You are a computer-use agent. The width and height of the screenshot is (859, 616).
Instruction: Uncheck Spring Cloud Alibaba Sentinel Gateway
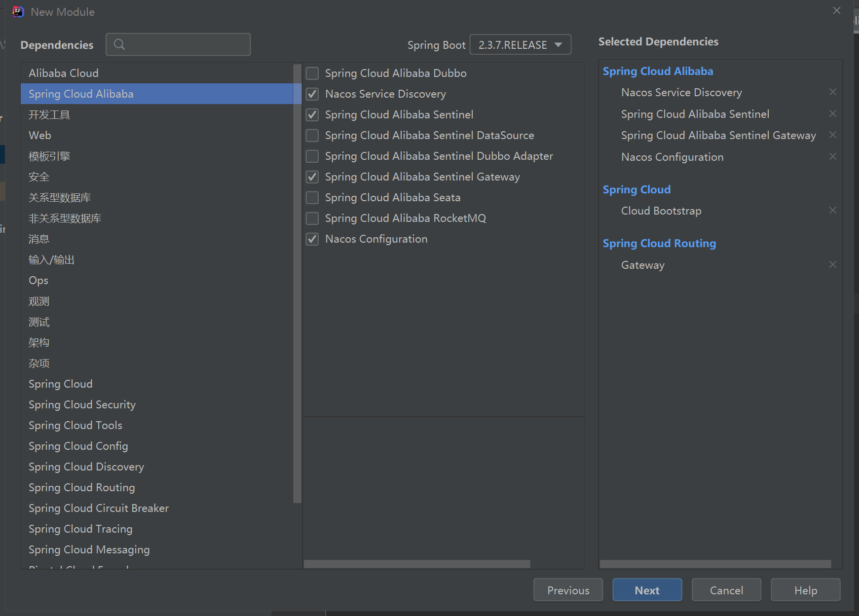coord(312,177)
